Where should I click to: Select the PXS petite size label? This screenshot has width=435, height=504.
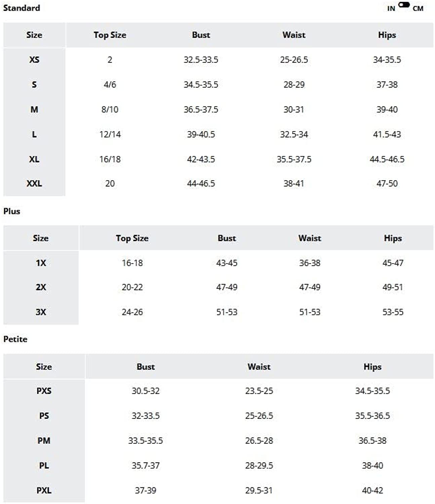coord(44,391)
